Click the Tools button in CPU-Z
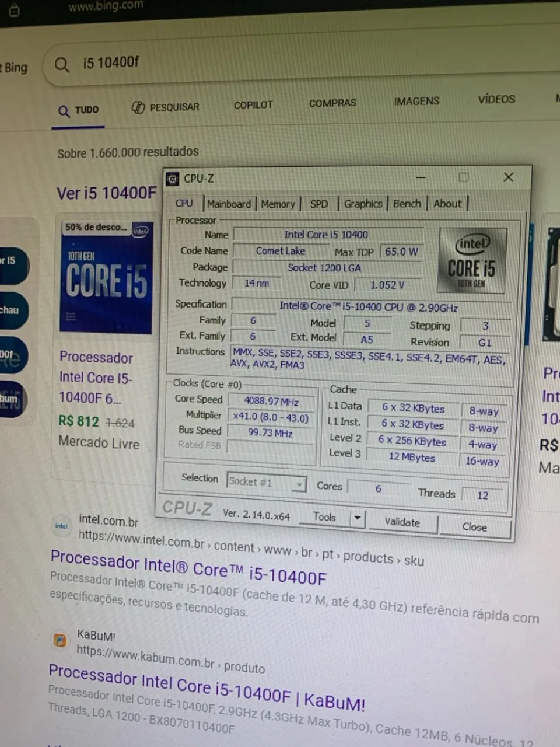The width and height of the screenshot is (560, 747). (324, 517)
